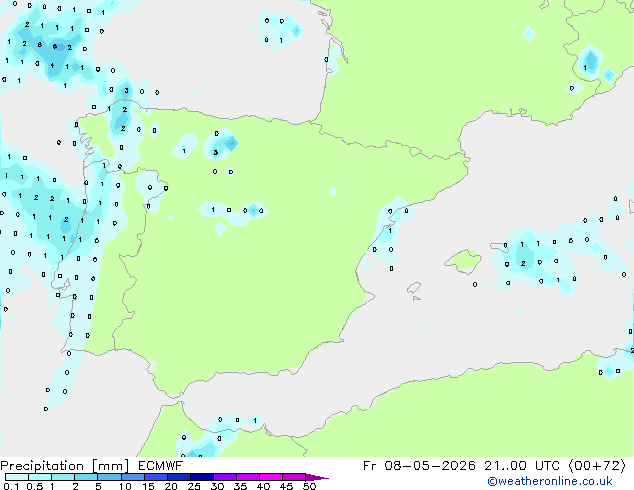Click the 0.1–0.5 mm legend color swatch

pyautogui.click(x=17, y=477)
